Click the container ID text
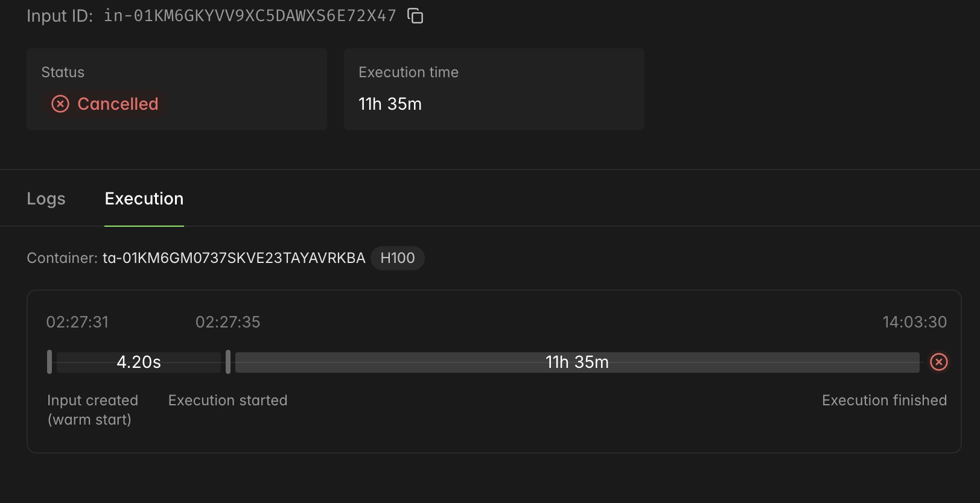980x503 pixels. [x=234, y=258]
